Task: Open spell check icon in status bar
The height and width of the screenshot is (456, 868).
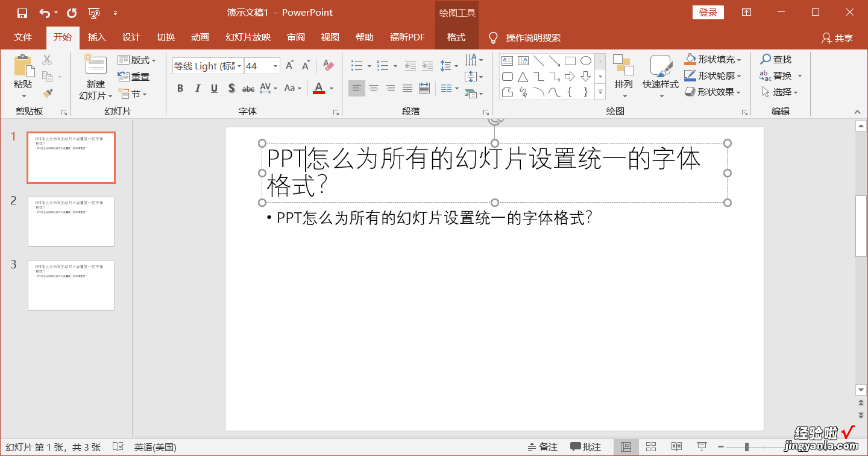Action: point(119,447)
